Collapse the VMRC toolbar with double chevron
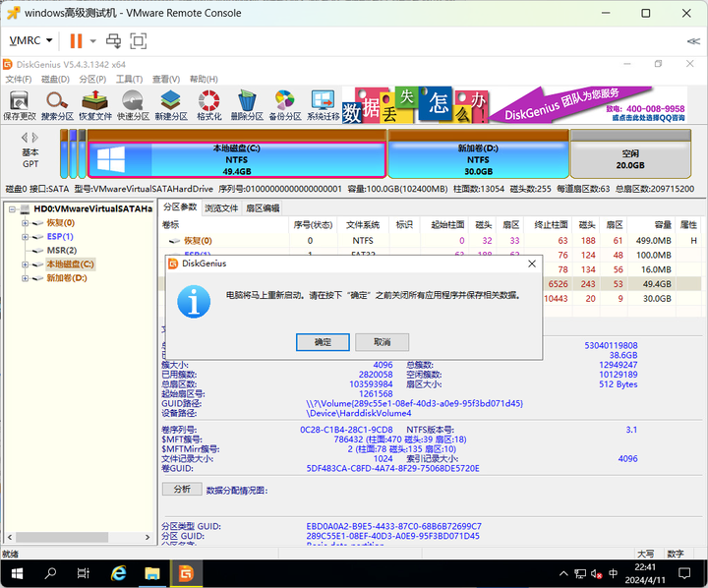The image size is (708, 588). pyautogui.click(x=693, y=41)
